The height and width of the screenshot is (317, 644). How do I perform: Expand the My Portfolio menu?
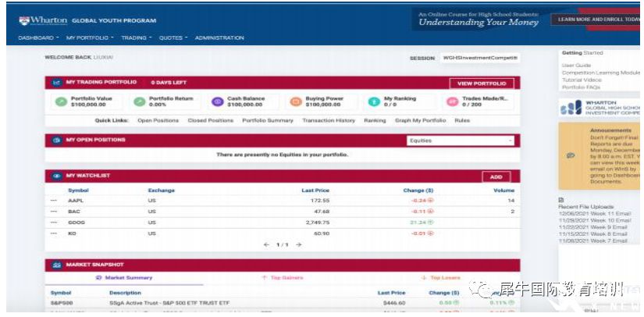click(90, 37)
